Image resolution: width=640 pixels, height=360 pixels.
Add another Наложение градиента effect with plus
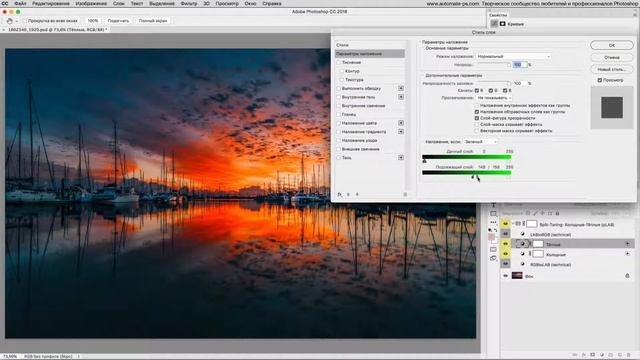401,131
